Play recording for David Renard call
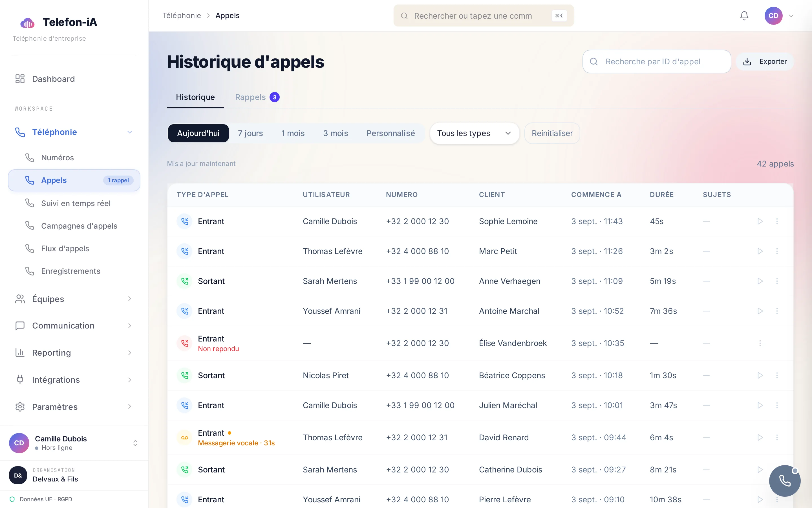Screen dimensions: 812x508 (x=760, y=437)
